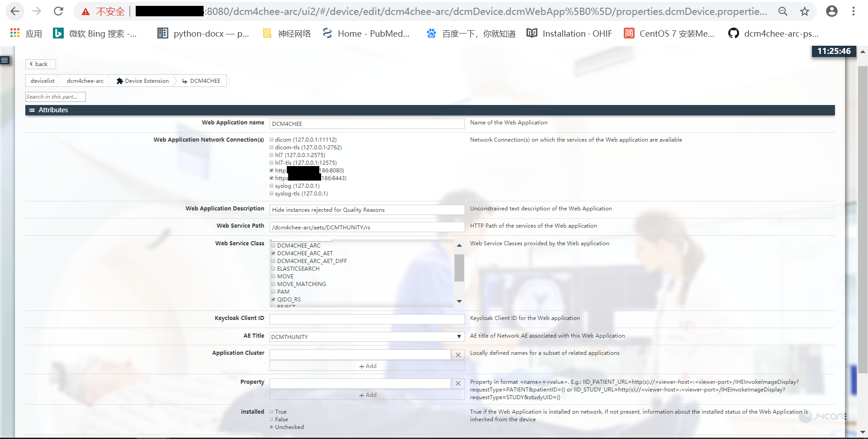Select the True radio under installed
This screenshot has width=868, height=439.
tap(271, 411)
